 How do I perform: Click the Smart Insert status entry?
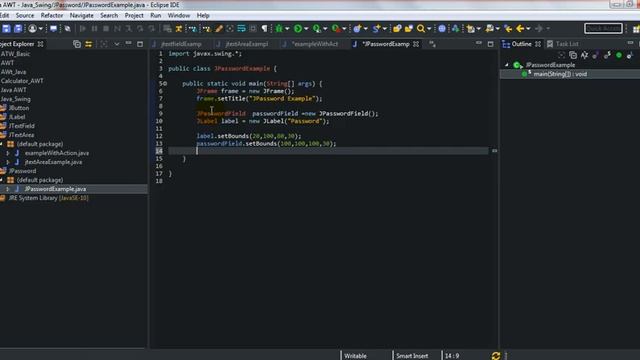click(412, 356)
